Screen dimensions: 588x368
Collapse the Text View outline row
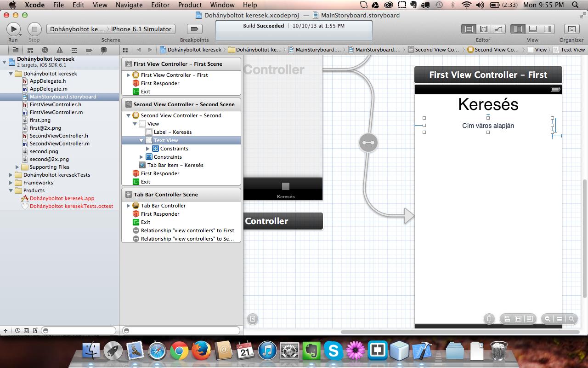point(141,140)
